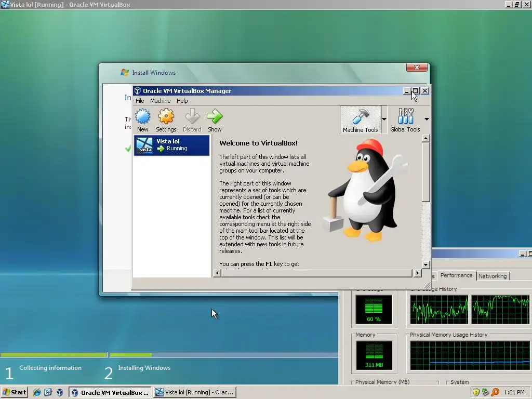Maximize the VirtualBox Manager window
The image size is (532, 399).
tap(415, 90)
